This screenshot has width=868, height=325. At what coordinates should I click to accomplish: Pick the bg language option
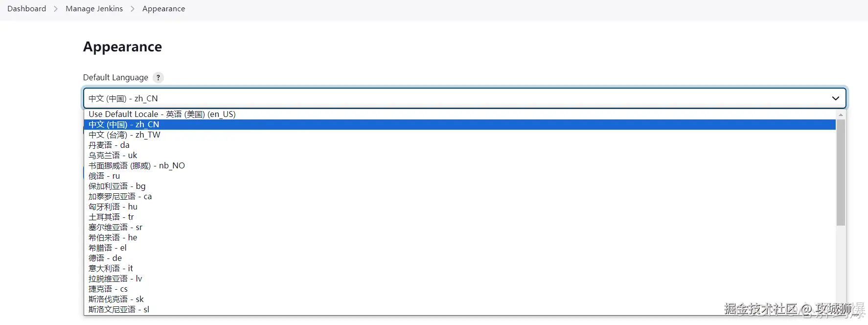pyautogui.click(x=117, y=186)
